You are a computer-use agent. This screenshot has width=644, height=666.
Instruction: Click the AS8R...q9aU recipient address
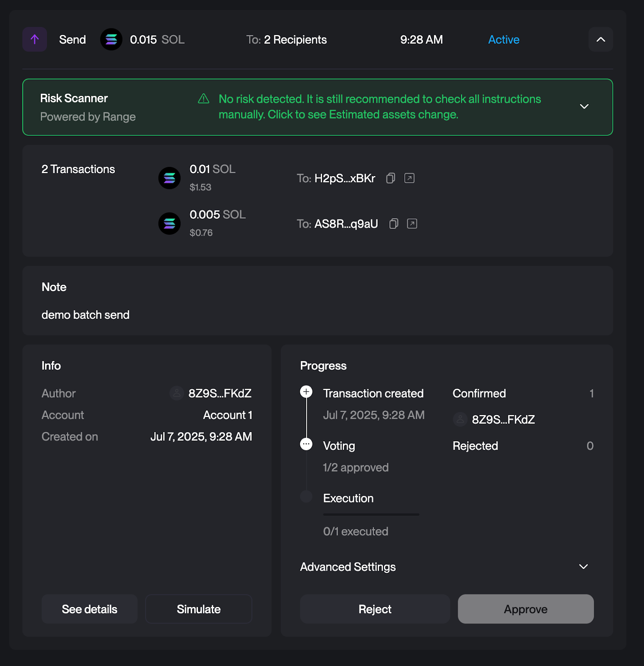pyautogui.click(x=346, y=224)
